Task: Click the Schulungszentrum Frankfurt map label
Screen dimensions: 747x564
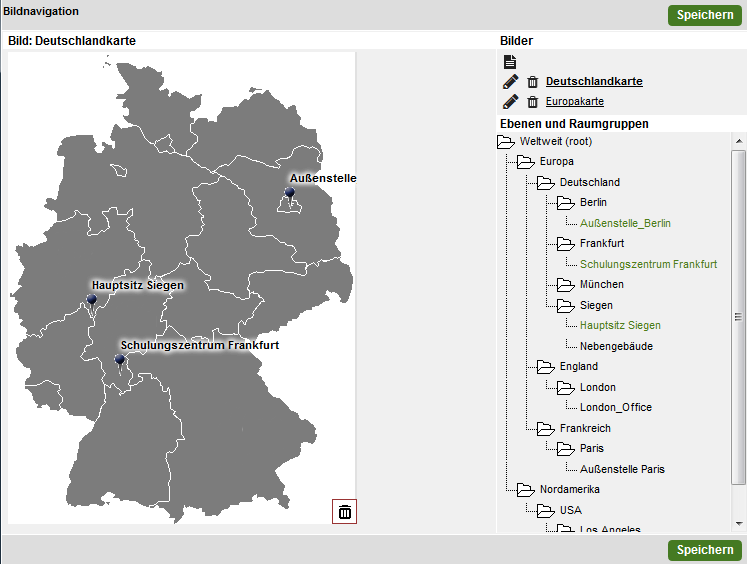Action: [200, 345]
